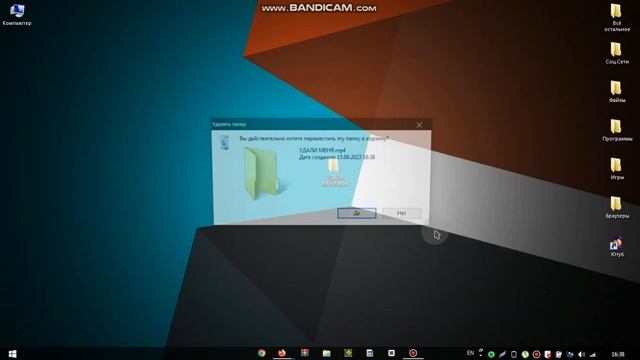Click the УДАЛИ МЕНЯ.mp4 file name text

tap(322, 150)
